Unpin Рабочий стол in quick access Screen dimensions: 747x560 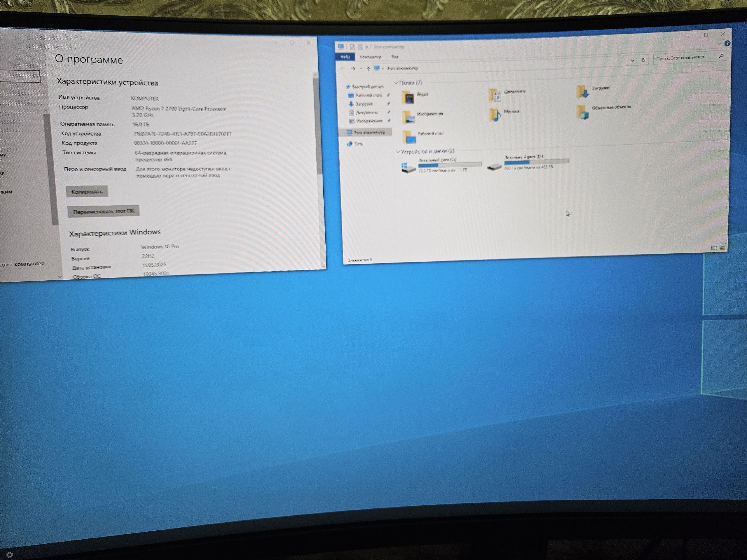tap(388, 95)
